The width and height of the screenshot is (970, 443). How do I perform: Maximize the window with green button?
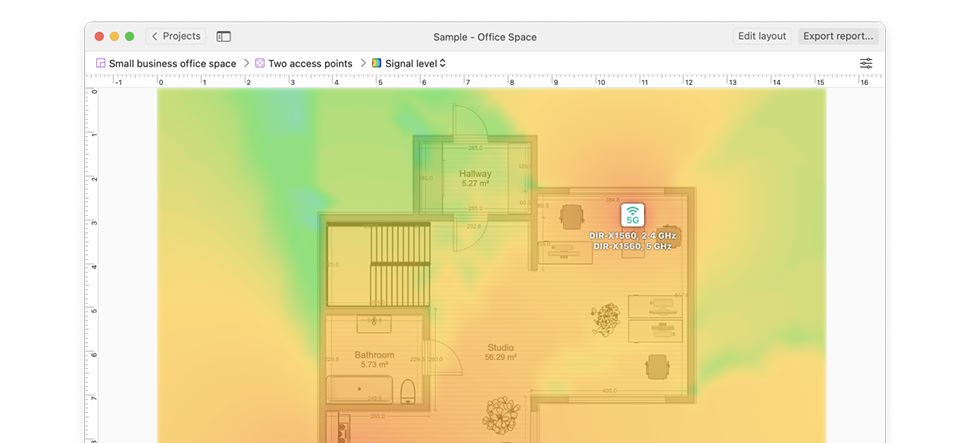point(130,37)
